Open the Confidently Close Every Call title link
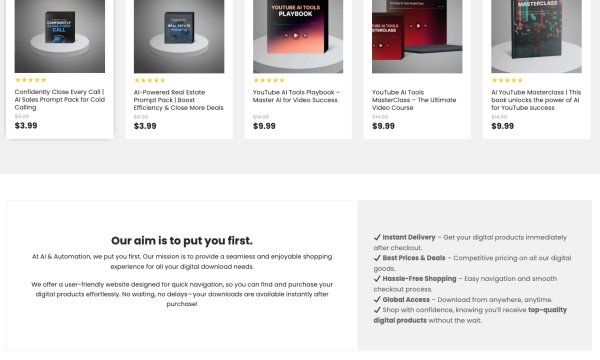The image size is (600, 360). tap(60, 99)
